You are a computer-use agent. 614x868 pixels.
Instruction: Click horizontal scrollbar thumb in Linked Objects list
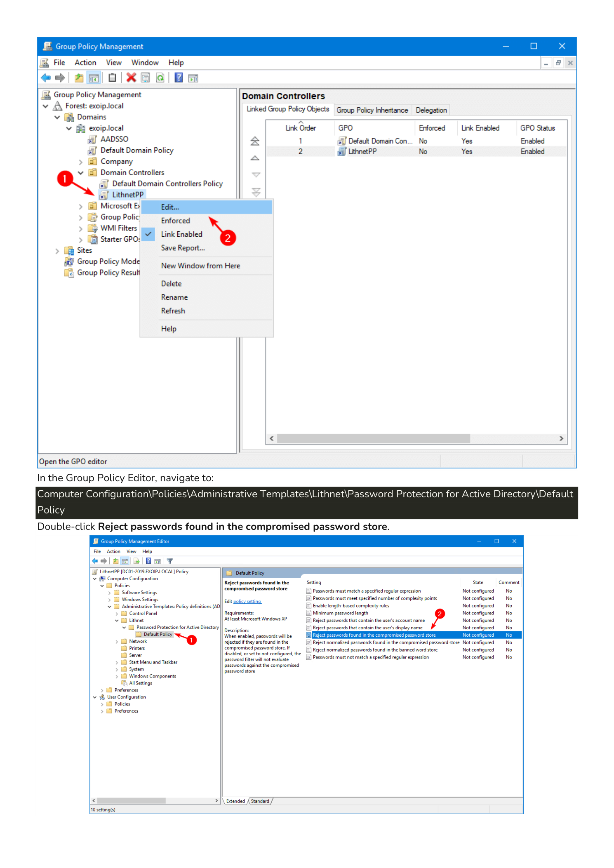(373, 438)
